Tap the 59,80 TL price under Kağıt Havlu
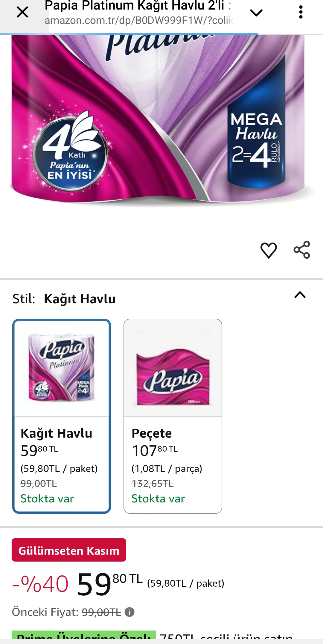The width and height of the screenshot is (323, 644). click(39, 450)
